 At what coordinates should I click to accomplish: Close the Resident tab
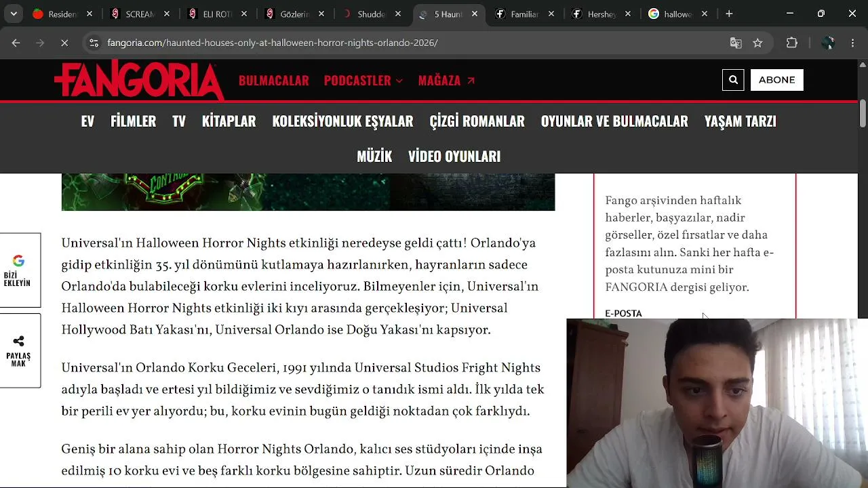click(x=89, y=14)
